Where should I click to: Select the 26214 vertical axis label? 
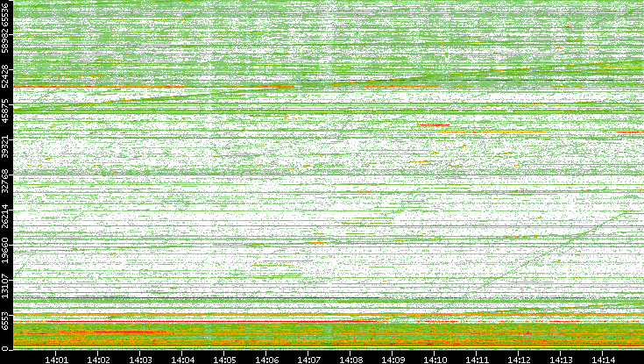tap(4, 216)
